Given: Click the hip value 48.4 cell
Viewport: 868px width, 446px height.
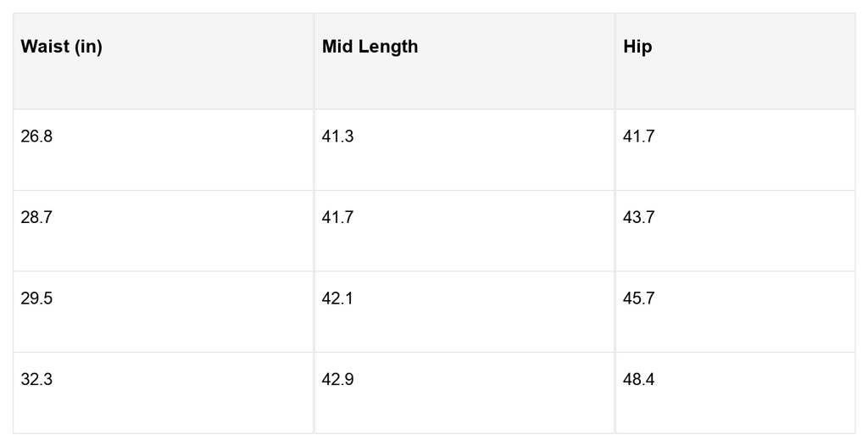Looking at the screenshot, I should [x=736, y=393].
